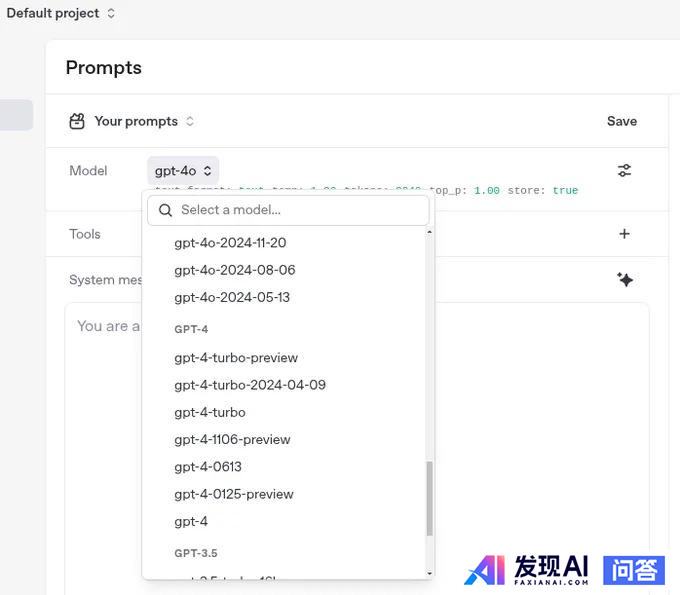Viewport: 680px width, 595px height.
Task: Click the Tools label
Action: pyautogui.click(x=85, y=234)
